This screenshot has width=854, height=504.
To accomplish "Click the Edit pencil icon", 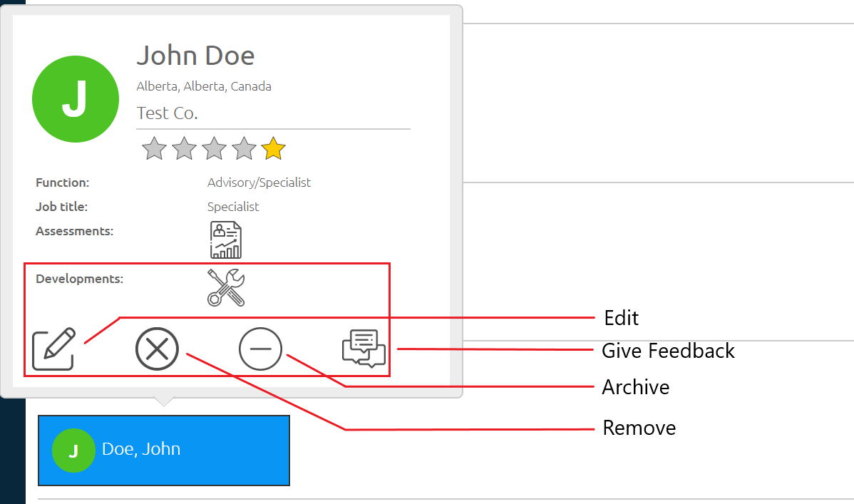I will [53, 349].
